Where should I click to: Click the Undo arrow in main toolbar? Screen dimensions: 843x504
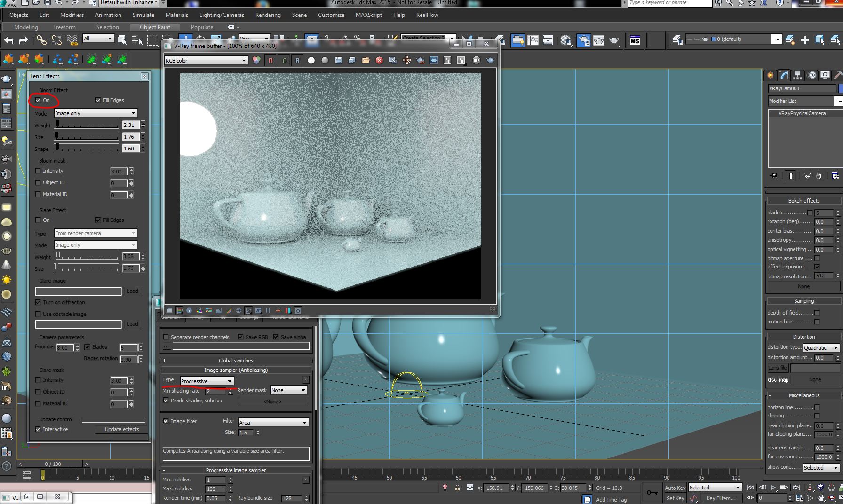(x=9, y=40)
